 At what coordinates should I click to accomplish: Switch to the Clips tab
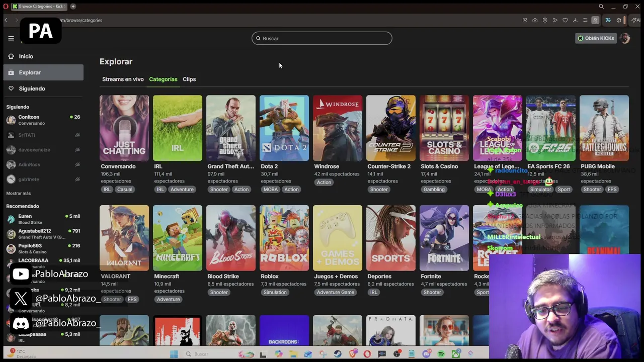[189, 79]
